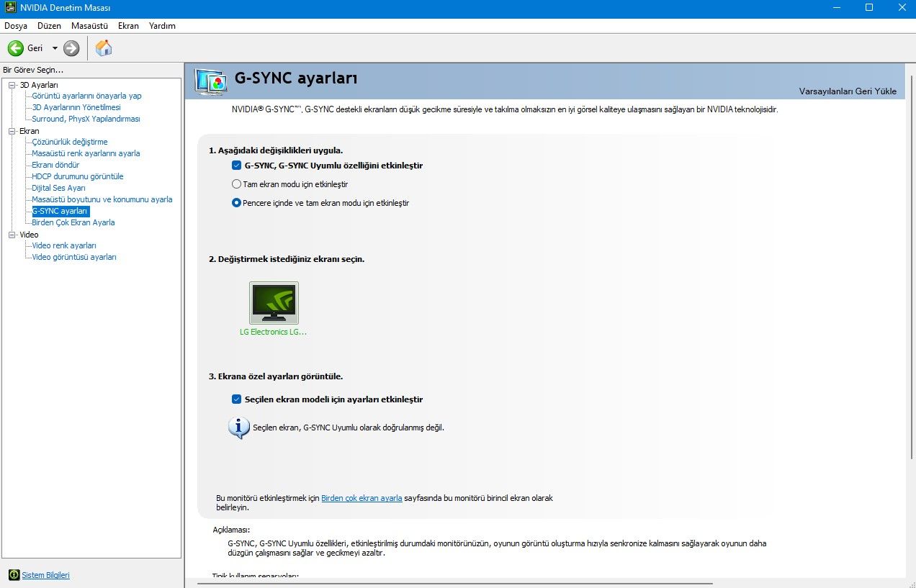
Task: Click the Birden çok ekran ayarla hyperlink
Action: (x=362, y=498)
